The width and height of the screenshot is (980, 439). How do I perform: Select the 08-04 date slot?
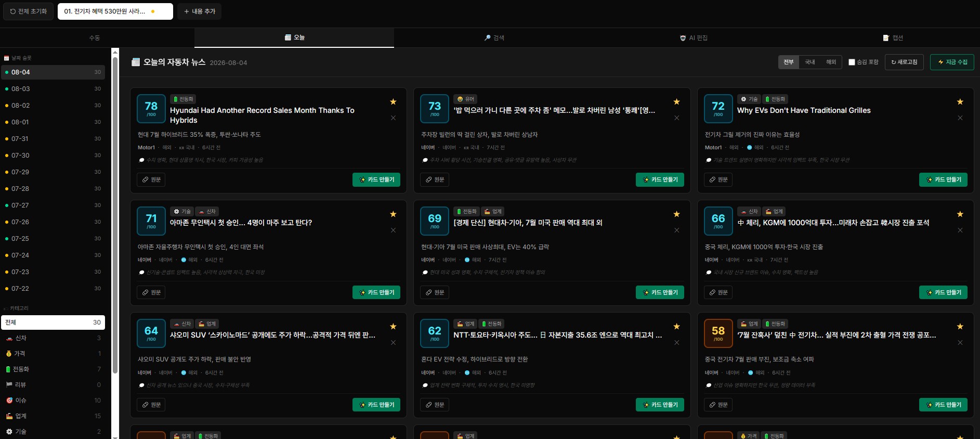pos(53,72)
